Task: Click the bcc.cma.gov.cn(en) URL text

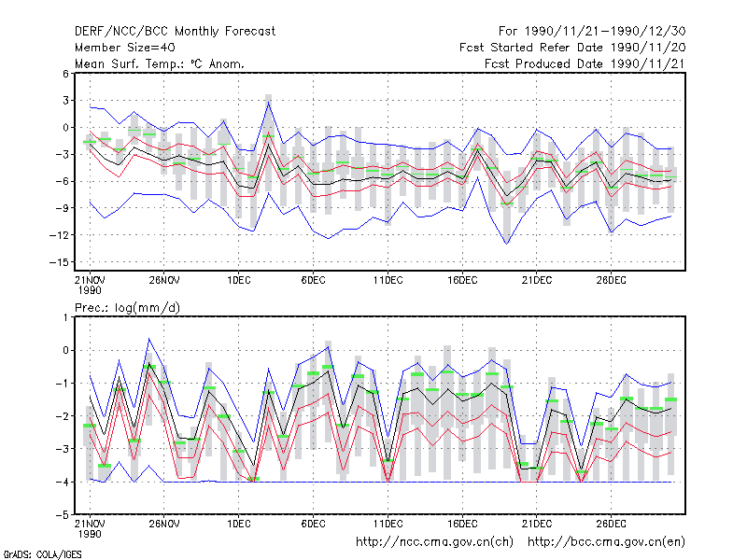Action: click(606, 542)
